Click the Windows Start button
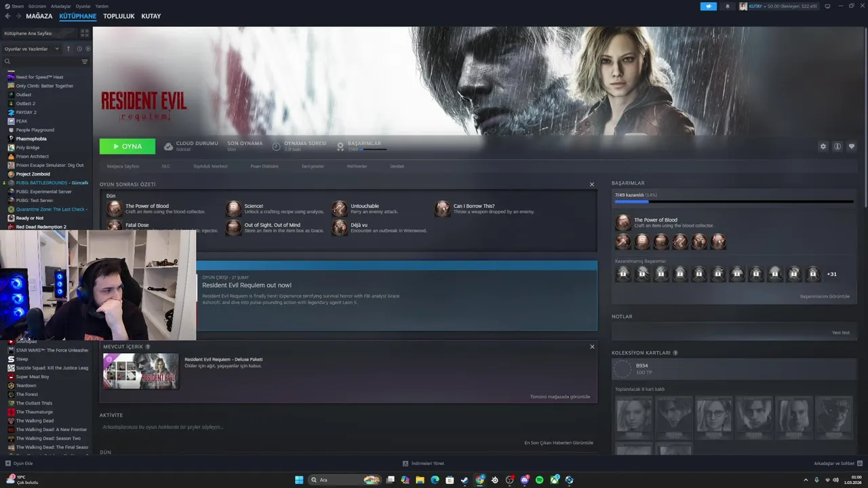The height and width of the screenshot is (488, 868). [x=299, y=480]
